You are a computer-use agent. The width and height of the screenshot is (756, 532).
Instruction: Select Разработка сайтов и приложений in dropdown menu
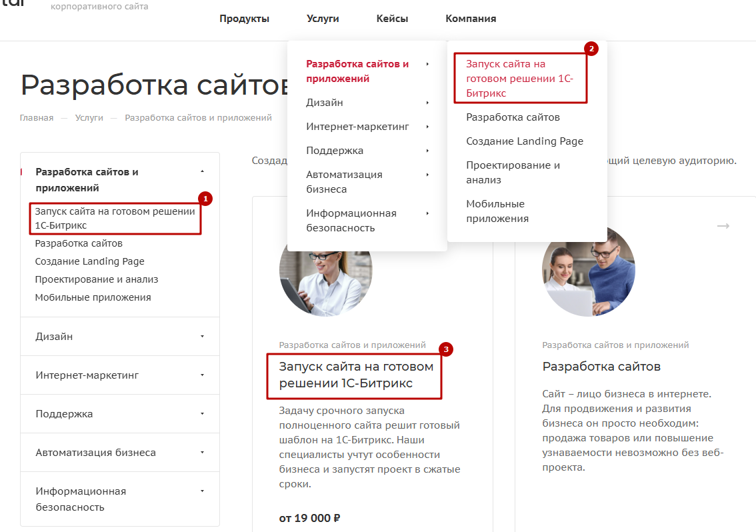tap(357, 71)
